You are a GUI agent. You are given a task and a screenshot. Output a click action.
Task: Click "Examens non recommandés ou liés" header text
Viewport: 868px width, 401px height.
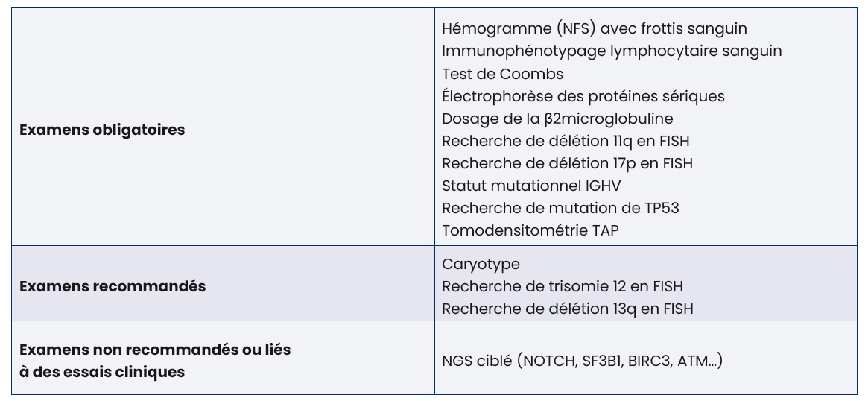(x=155, y=350)
